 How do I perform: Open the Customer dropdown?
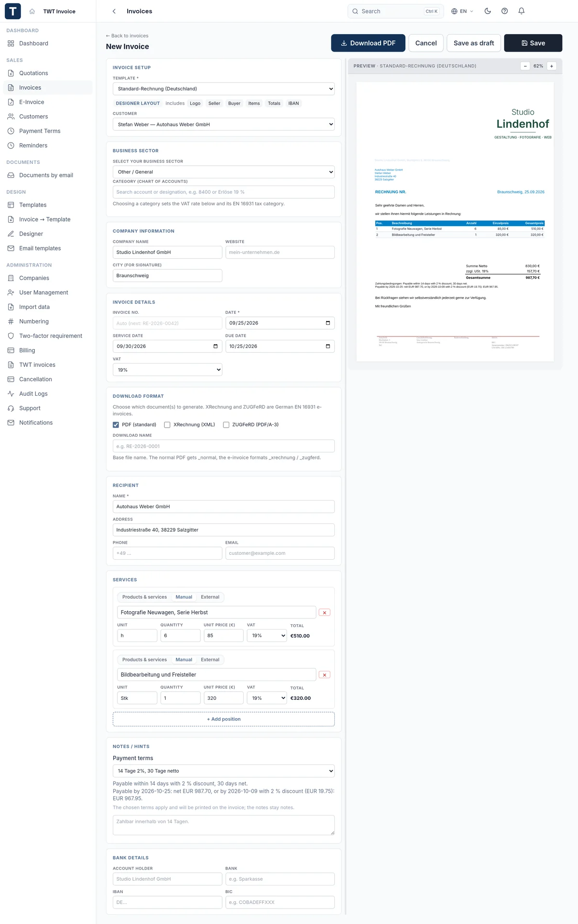click(223, 124)
